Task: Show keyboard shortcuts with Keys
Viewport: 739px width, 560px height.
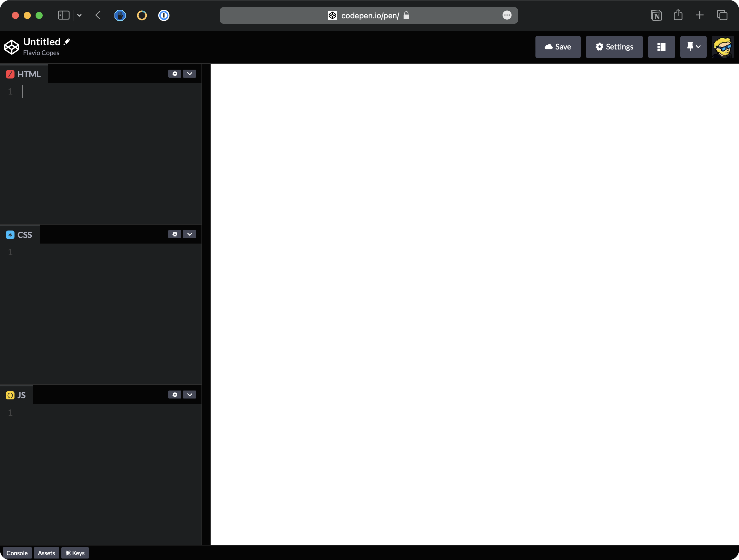Action: (75, 553)
